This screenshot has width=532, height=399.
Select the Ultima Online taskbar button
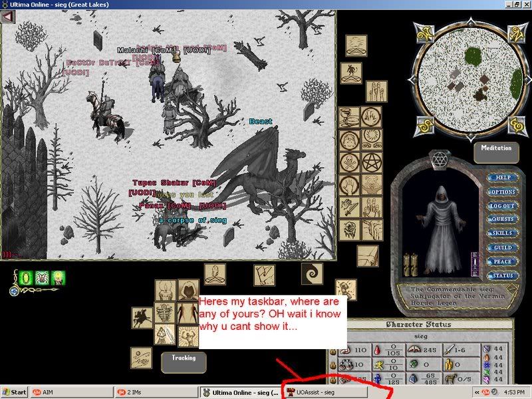click(240, 393)
